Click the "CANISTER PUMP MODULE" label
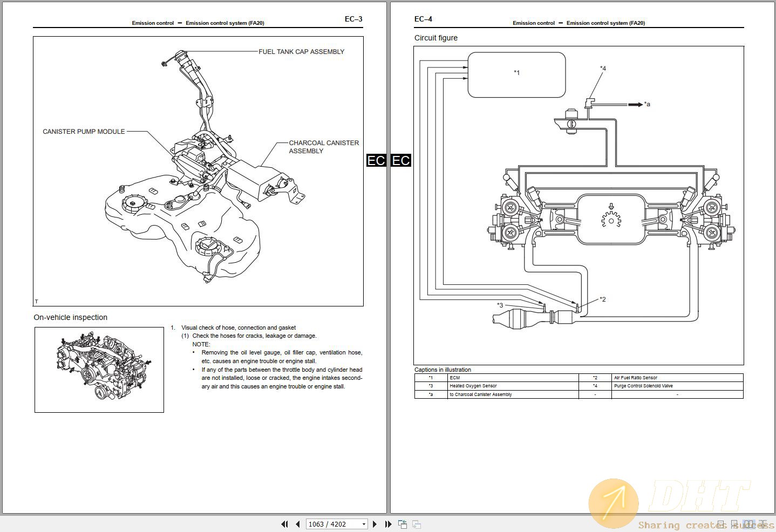 [x=84, y=132]
